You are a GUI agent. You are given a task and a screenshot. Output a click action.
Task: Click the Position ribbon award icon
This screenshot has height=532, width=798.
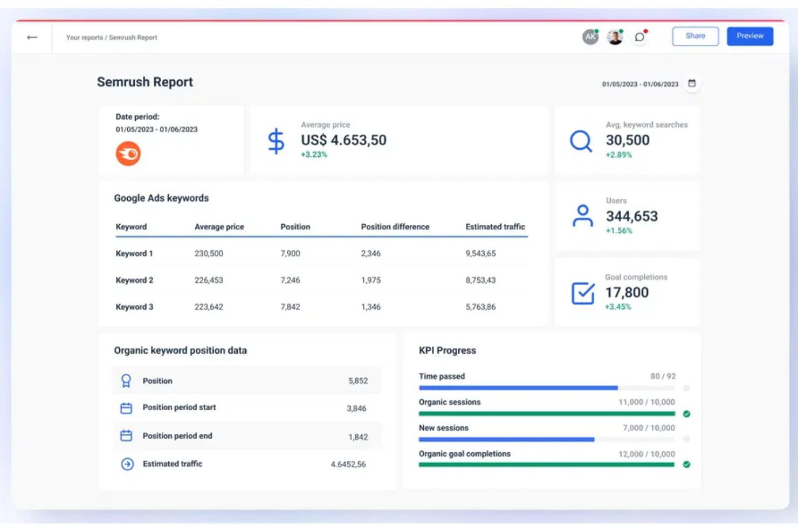click(x=126, y=381)
